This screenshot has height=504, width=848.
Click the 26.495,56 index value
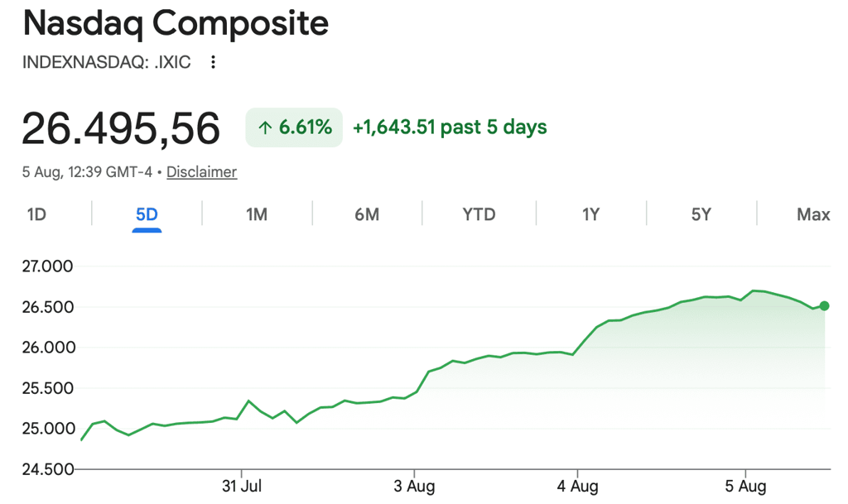(121, 128)
